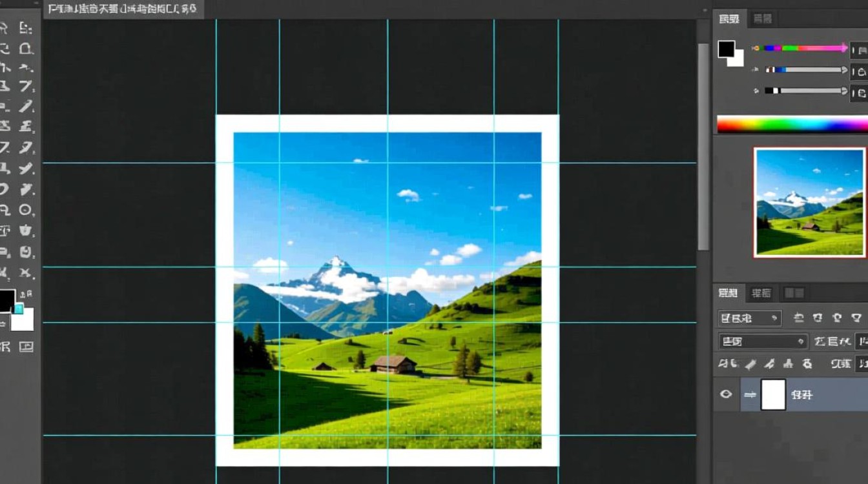The width and height of the screenshot is (868, 484).
Task: Click the opacity field right of the blend mode dropdown
Action: coord(861,341)
